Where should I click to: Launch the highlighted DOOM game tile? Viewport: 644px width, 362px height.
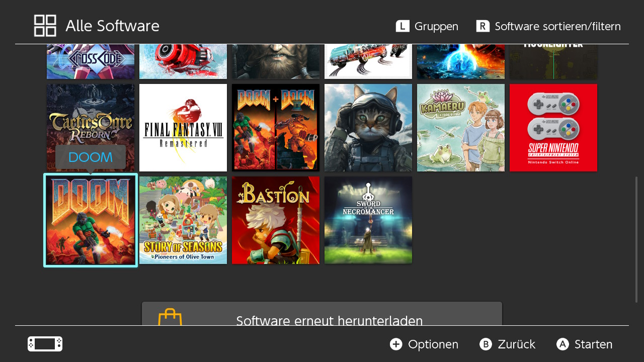coord(91,220)
